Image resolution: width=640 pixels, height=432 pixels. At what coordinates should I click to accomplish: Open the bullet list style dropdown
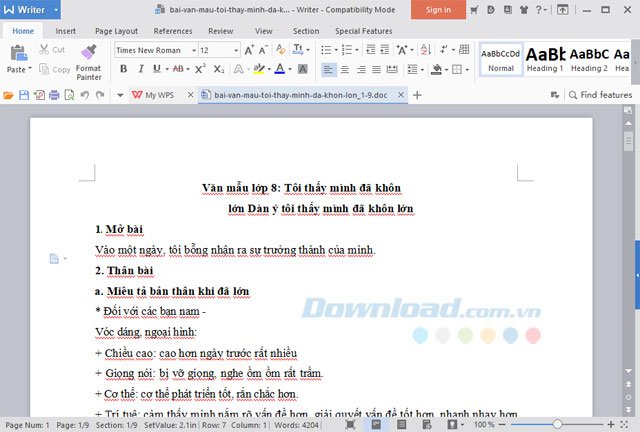coord(336,50)
